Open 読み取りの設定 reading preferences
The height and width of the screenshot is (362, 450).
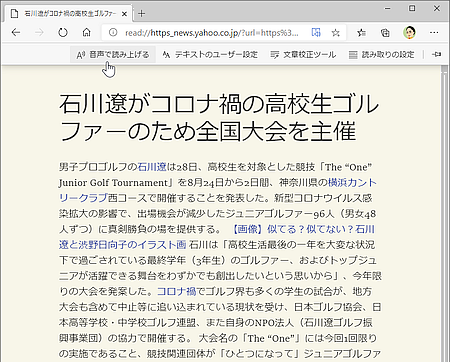(381, 54)
